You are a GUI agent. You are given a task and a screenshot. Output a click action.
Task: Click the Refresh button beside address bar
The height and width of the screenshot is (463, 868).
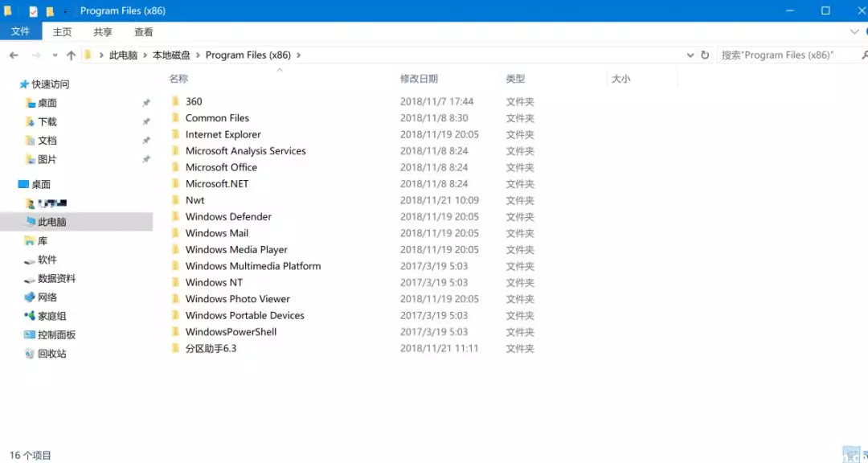coord(705,55)
